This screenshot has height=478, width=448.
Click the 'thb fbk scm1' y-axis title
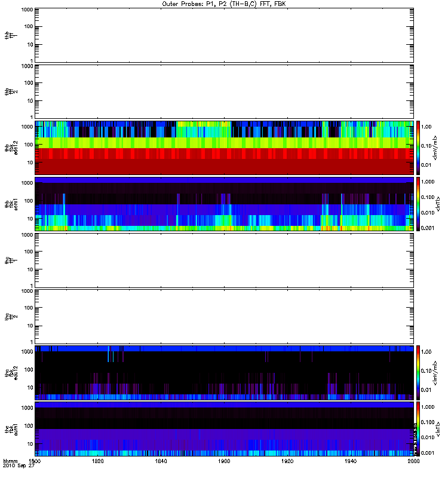point(11,204)
